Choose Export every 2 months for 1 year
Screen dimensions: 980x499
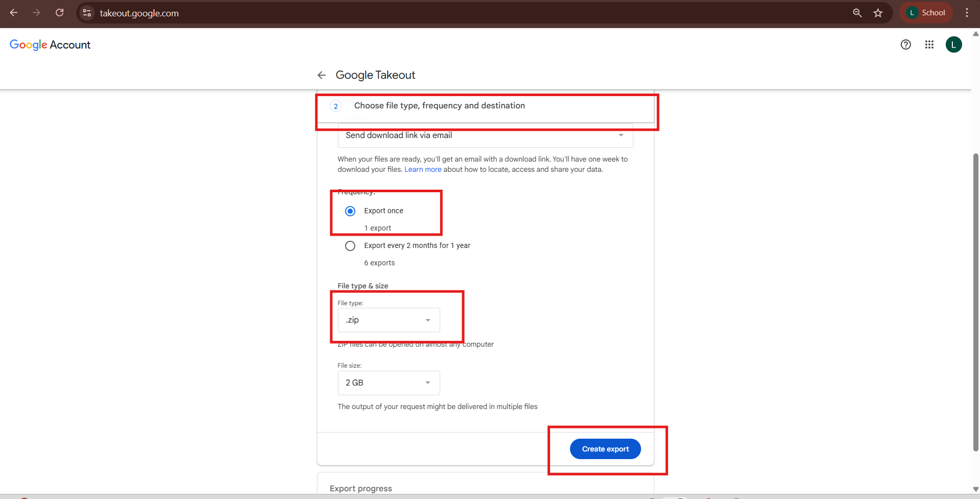coord(350,245)
